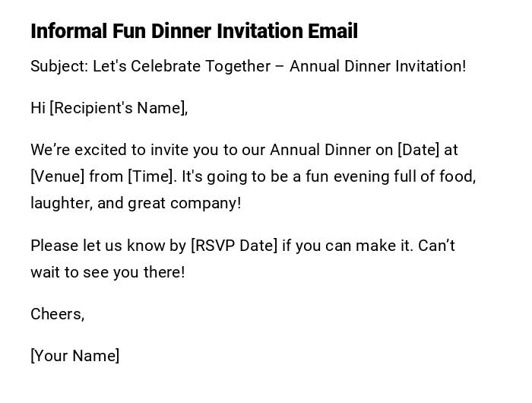Click the "Hi" greeting word
532x403 pixels.
pyautogui.click(x=38, y=108)
